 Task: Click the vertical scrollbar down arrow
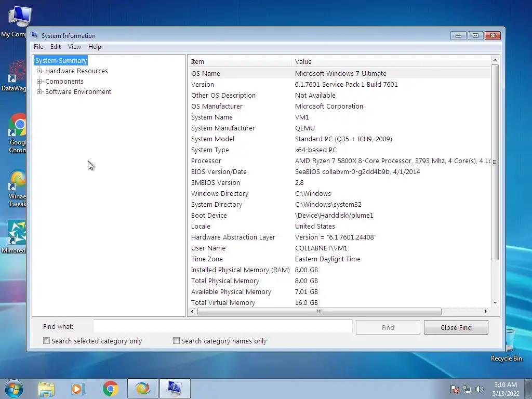point(495,303)
